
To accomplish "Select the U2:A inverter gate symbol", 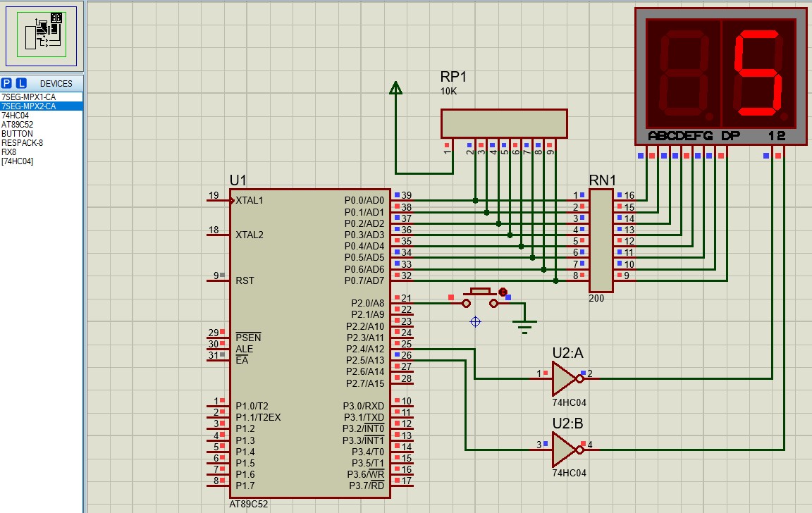I will 565,378.
